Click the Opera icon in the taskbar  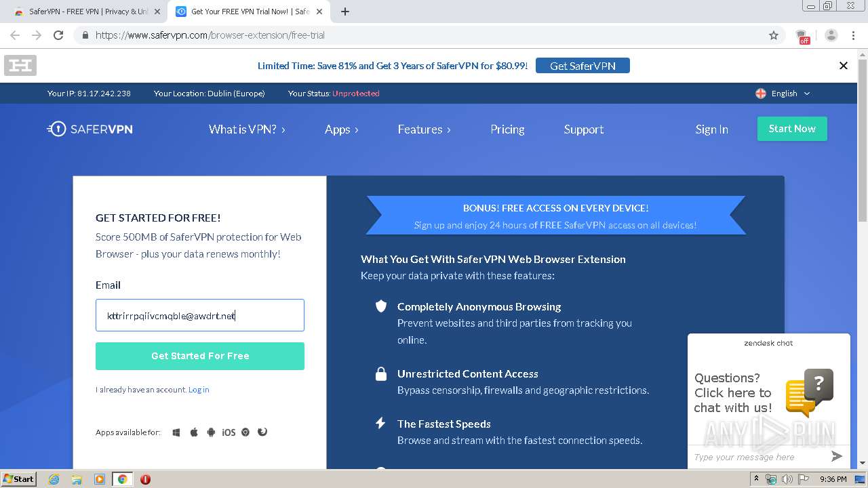pyautogui.click(x=145, y=479)
